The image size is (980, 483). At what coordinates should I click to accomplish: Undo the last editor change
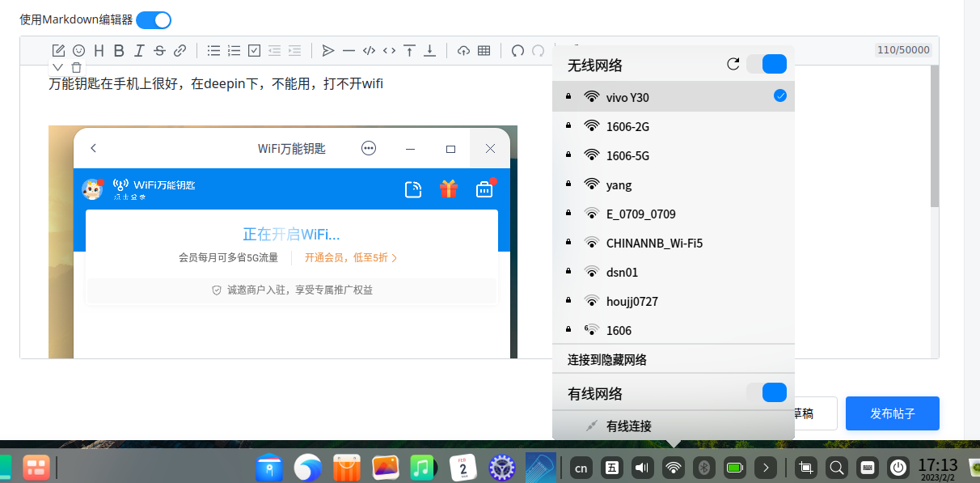[517, 50]
